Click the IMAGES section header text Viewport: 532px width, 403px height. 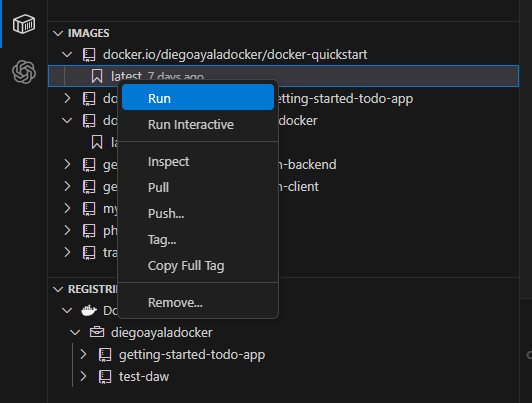(89, 33)
